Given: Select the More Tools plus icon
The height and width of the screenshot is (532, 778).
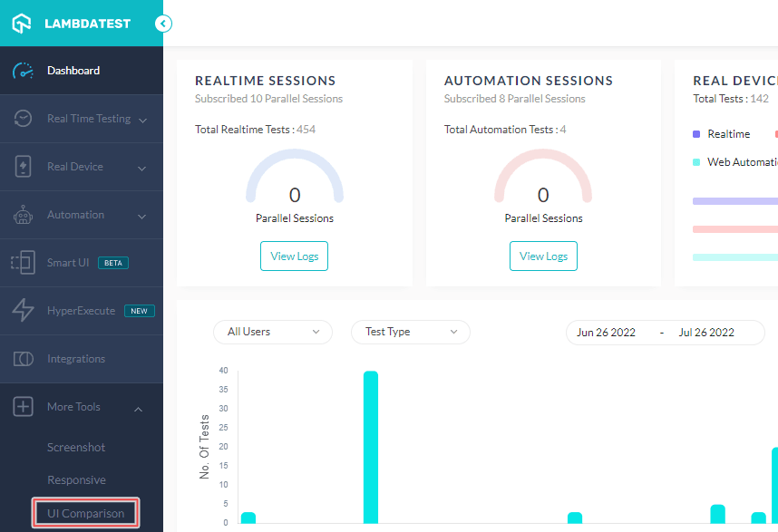Looking at the screenshot, I should (21, 406).
